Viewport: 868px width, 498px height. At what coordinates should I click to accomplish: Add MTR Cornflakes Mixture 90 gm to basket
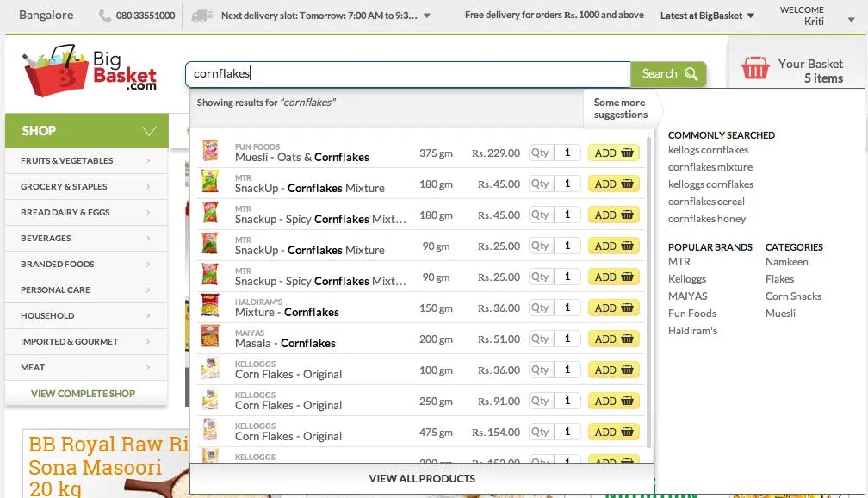tap(613, 246)
